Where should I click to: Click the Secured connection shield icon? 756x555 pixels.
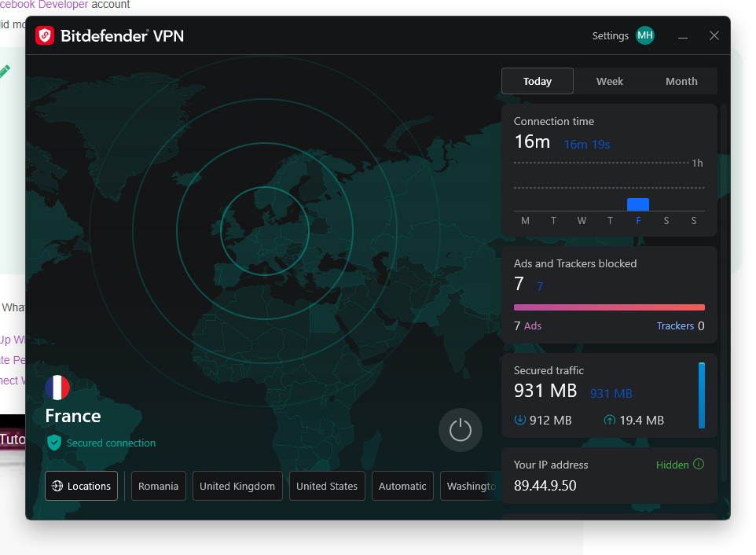click(x=54, y=442)
